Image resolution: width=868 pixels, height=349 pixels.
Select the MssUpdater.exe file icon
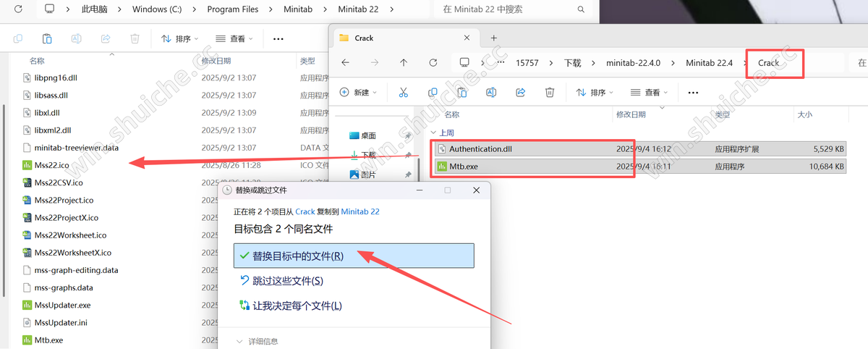point(27,305)
